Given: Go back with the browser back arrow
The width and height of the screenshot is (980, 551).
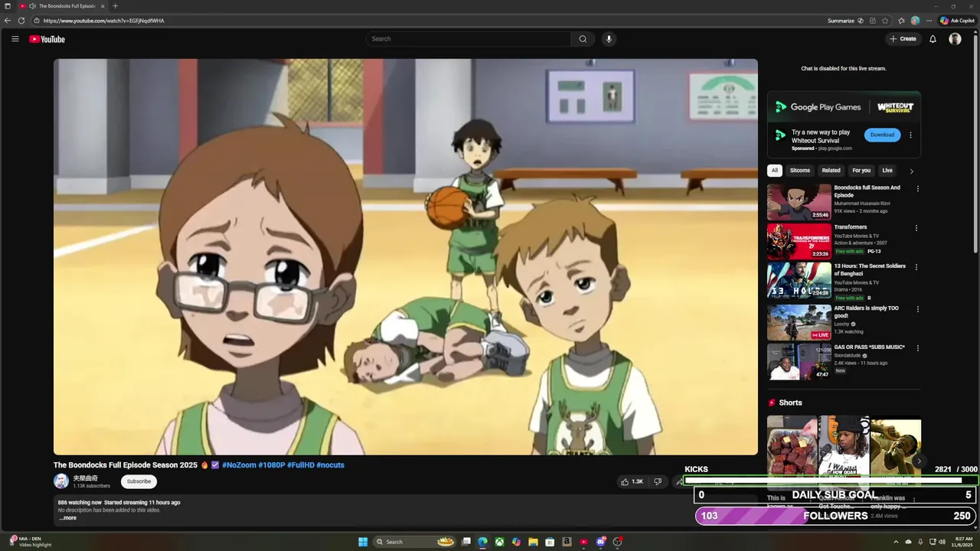Looking at the screenshot, I should coord(8,21).
